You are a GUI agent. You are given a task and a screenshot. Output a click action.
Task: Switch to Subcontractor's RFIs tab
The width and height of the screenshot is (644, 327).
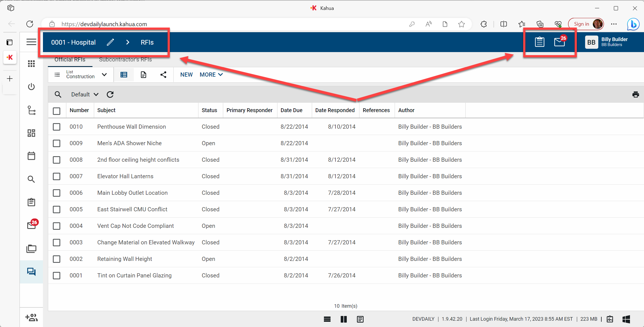click(125, 60)
